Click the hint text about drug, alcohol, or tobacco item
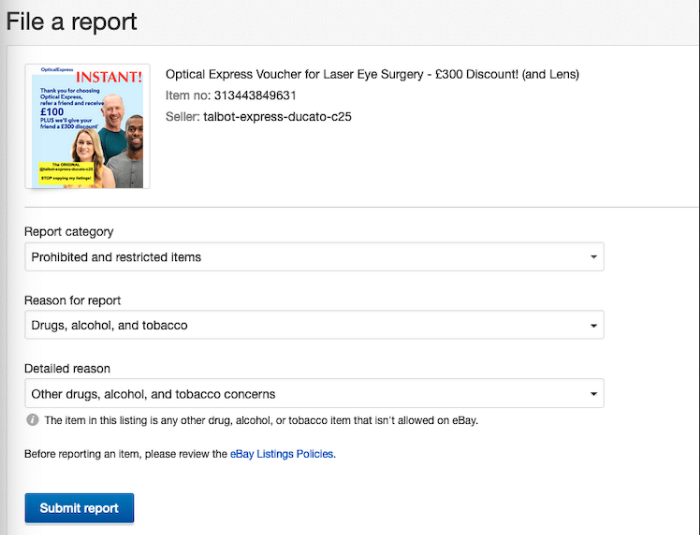 [x=261, y=420]
